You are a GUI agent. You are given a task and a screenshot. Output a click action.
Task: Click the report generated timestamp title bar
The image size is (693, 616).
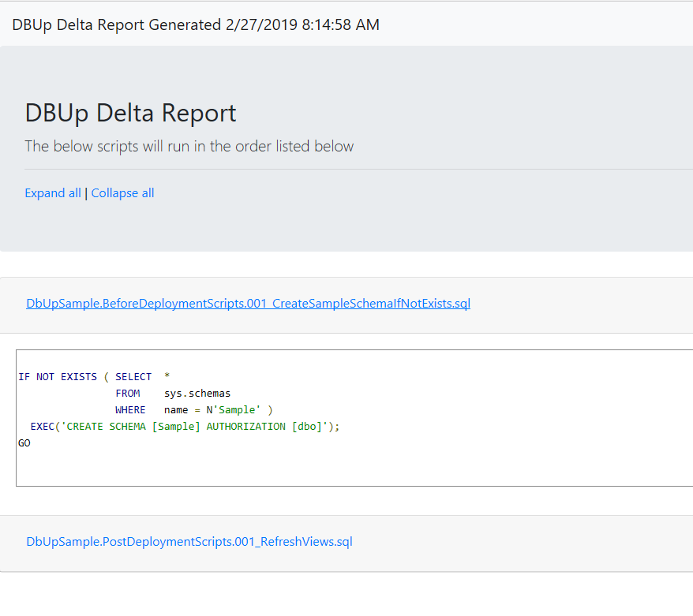pyautogui.click(x=196, y=24)
